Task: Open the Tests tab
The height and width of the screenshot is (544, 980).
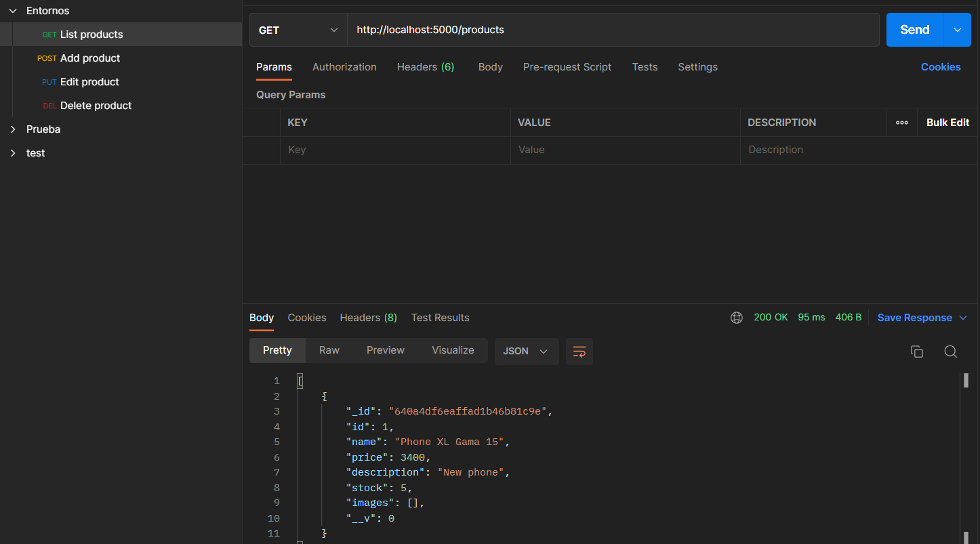Action: coord(645,67)
